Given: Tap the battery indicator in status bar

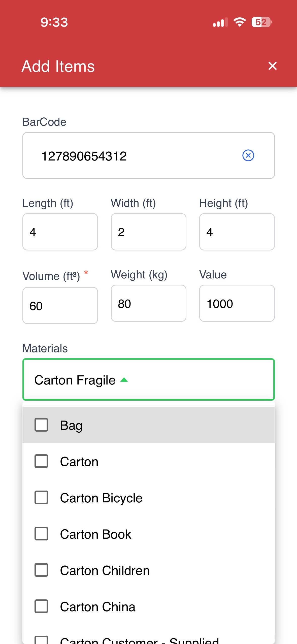Looking at the screenshot, I should point(262,22).
